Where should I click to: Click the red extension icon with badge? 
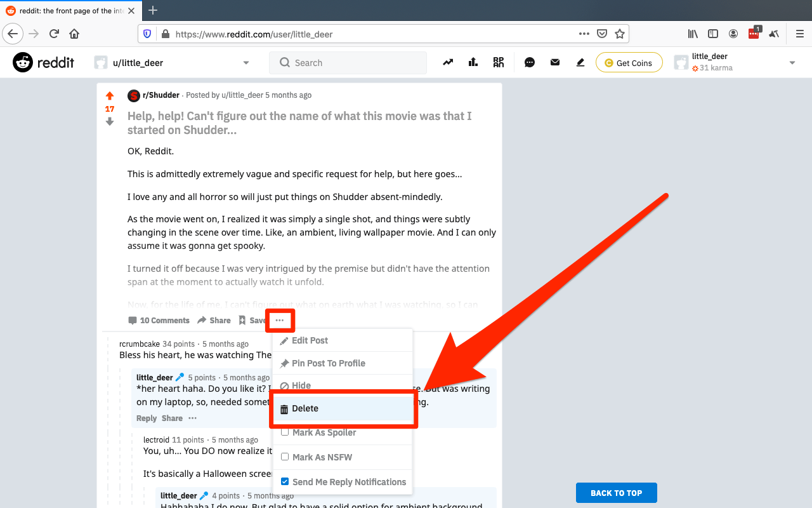[754, 33]
